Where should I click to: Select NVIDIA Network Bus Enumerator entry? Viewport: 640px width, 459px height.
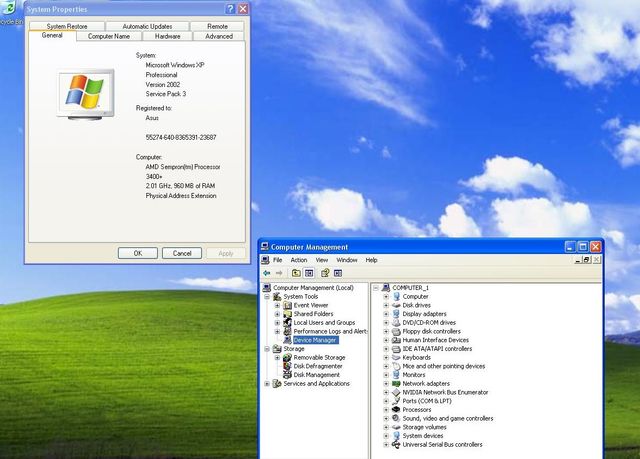pyautogui.click(x=445, y=392)
